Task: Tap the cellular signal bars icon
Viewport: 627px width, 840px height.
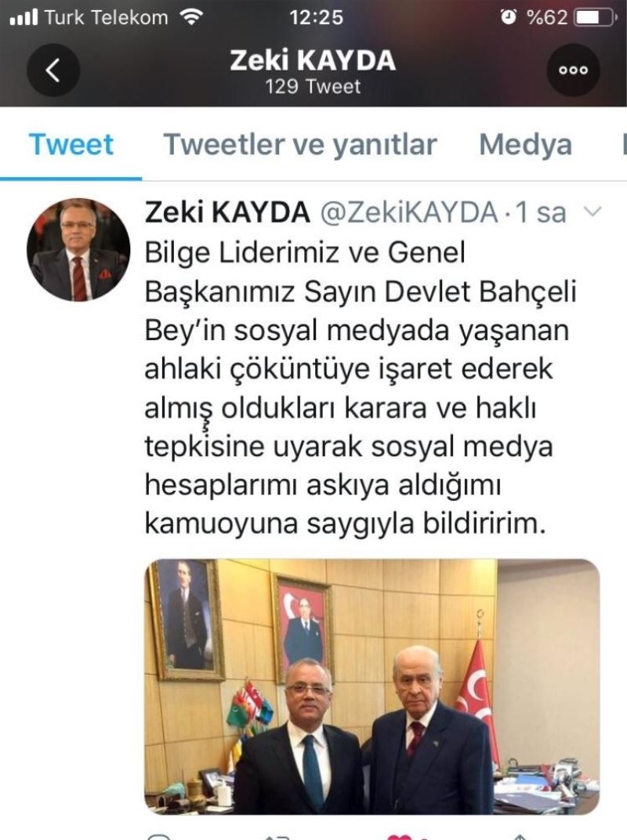Action: [24, 17]
